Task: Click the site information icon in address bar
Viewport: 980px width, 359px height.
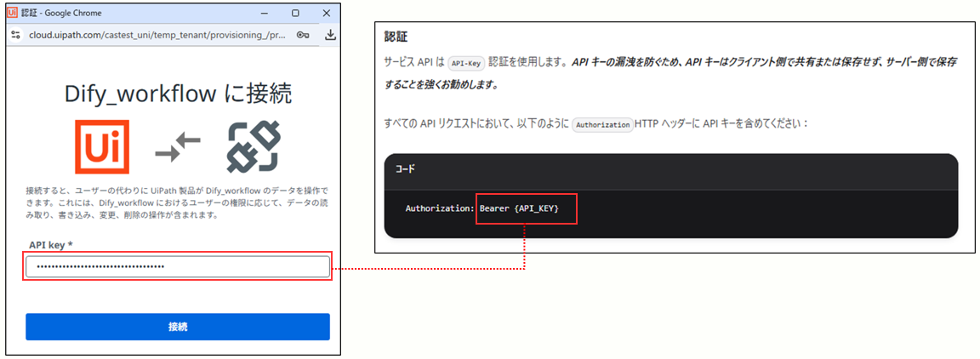Action: (x=15, y=35)
